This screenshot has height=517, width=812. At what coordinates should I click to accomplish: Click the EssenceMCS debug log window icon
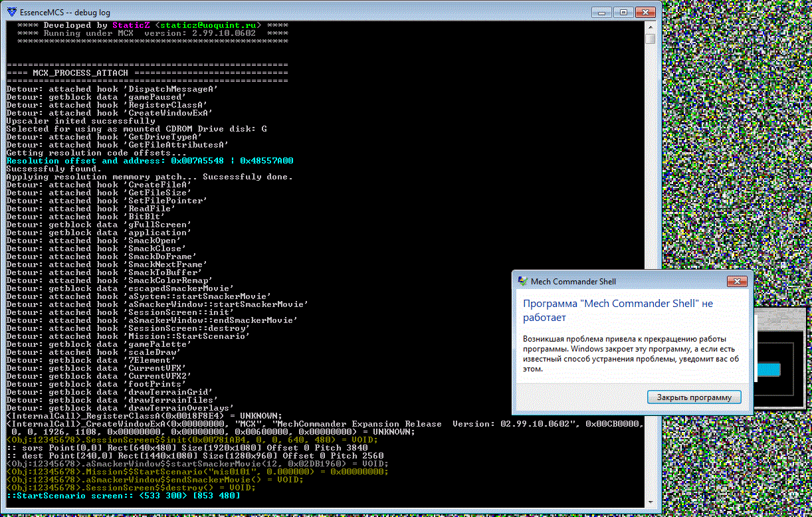pos(9,12)
